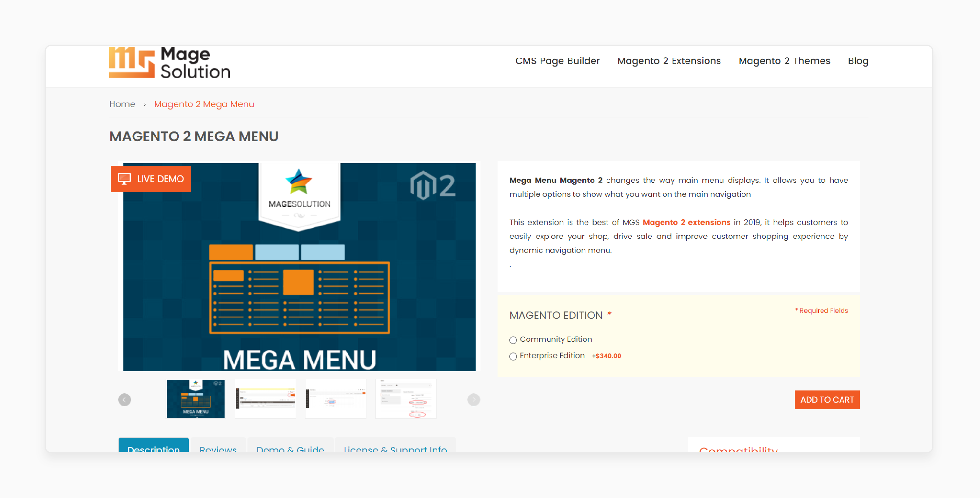Click the fourth carousel thumbnail
Image resolution: width=980 pixels, height=498 pixels.
click(405, 399)
